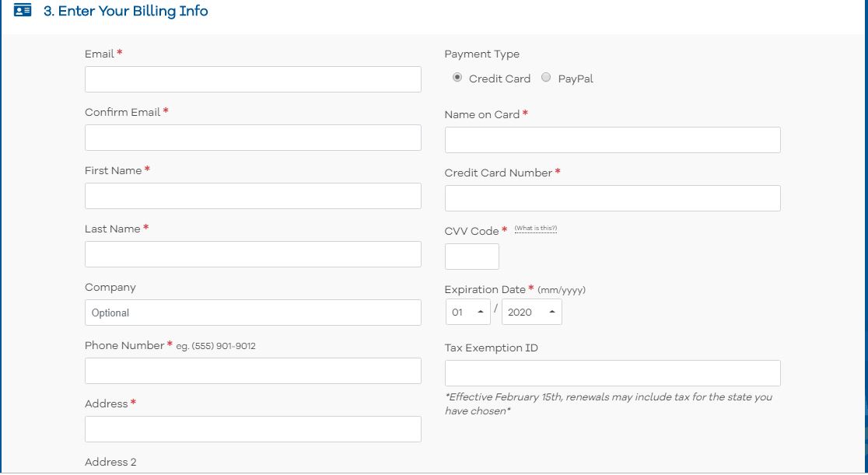Click the '(mm/yyyy)' format hint
Image resolution: width=868 pixels, height=475 pixels.
point(562,290)
